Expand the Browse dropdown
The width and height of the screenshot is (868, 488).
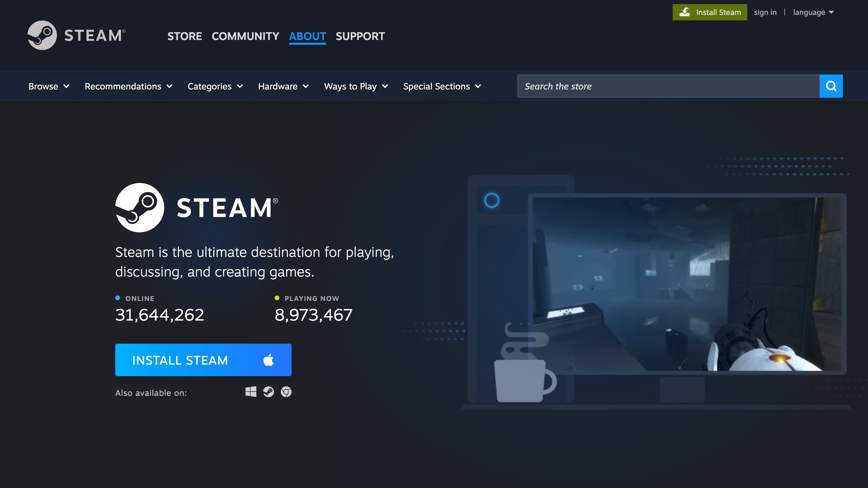coord(49,86)
